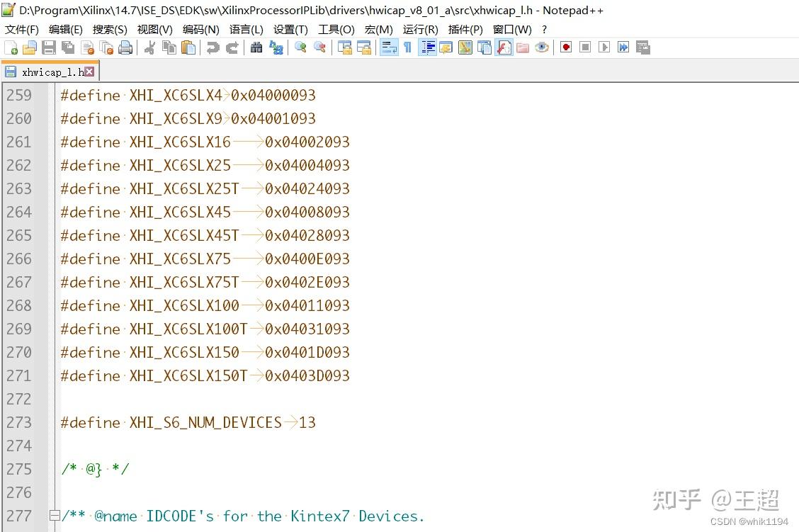Click the Copy toolbar icon

169,48
